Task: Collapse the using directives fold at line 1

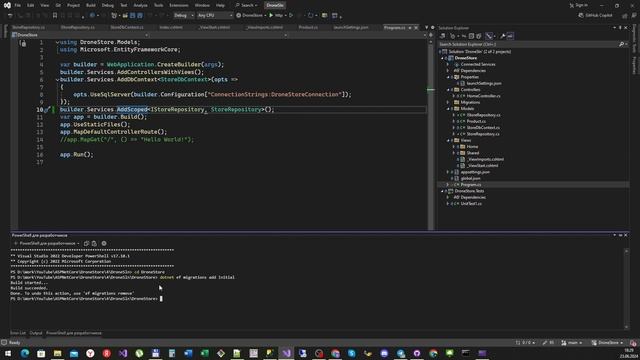Action: (x=57, y=42)
